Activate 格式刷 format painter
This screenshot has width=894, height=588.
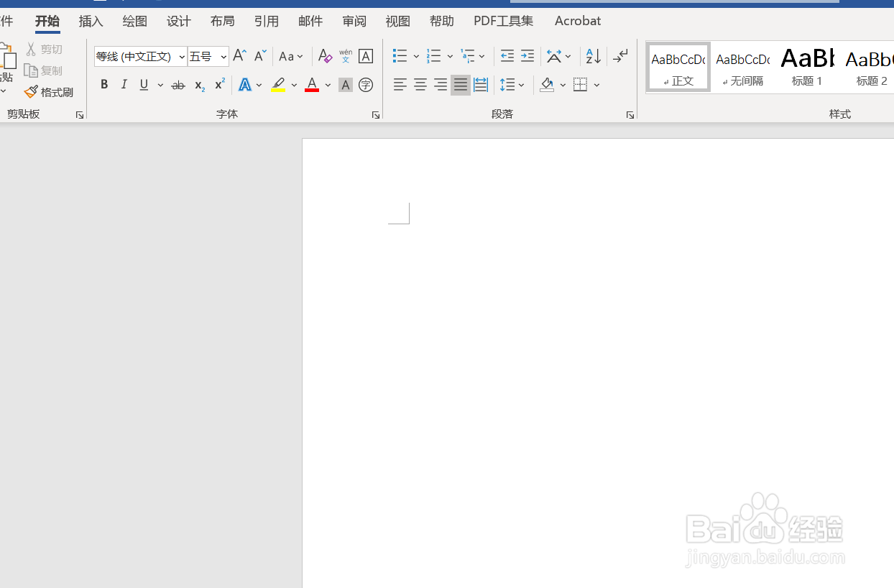click(x=49, y=92)
